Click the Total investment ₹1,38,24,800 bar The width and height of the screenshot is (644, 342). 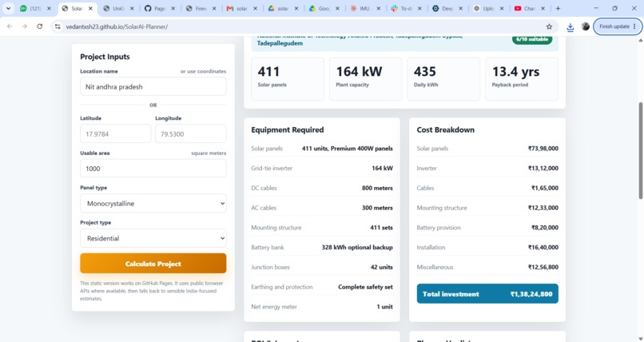click(487, 294)
